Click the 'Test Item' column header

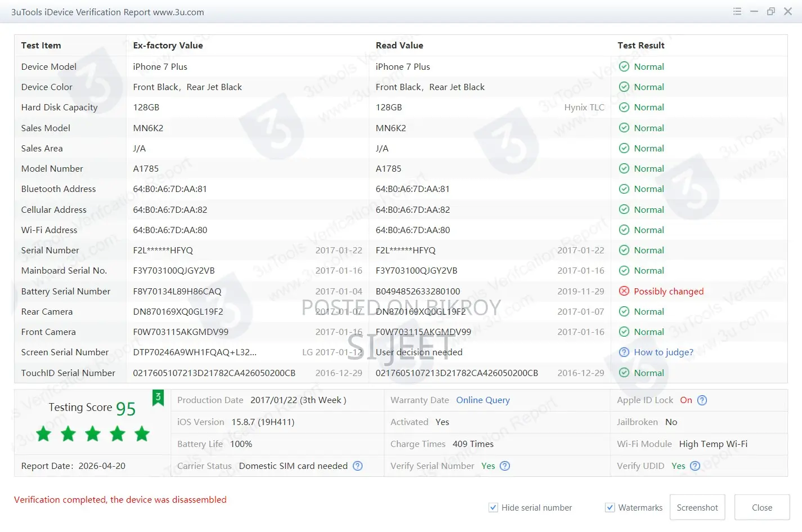click(41, 46)
